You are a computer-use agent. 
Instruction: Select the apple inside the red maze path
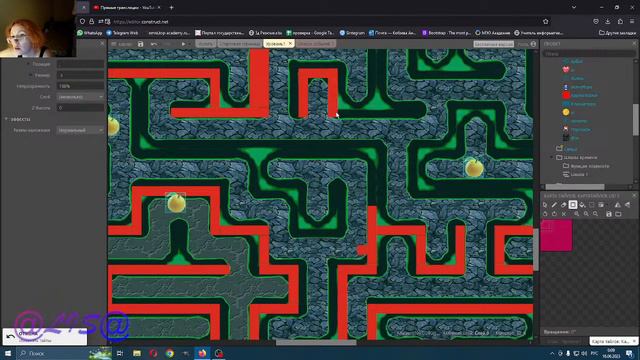click(x=176, y=203)
